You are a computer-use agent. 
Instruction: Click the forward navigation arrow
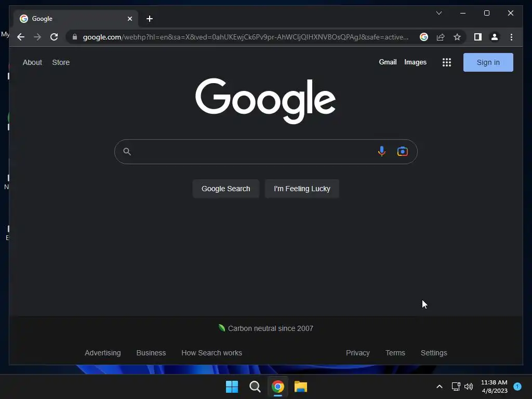coord(37,37)
